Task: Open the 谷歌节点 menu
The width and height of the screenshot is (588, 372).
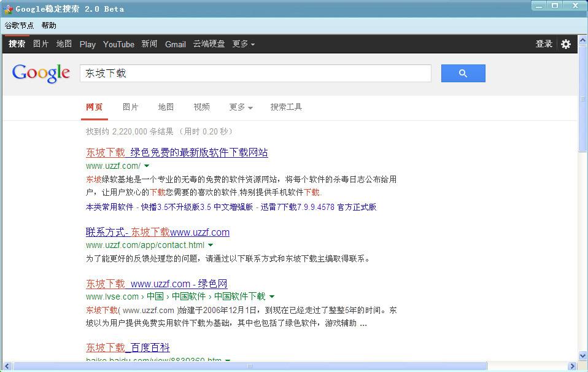Action: pyautogui.click(x=19, y=26)
